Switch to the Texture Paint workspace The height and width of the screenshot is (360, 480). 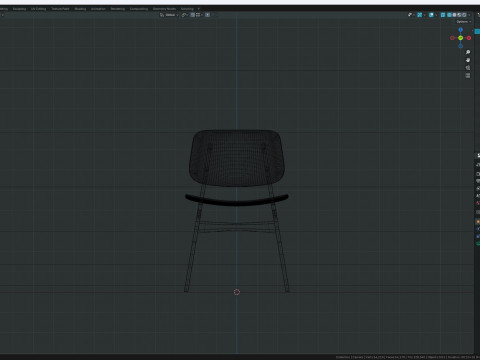[x=60, y=9]
